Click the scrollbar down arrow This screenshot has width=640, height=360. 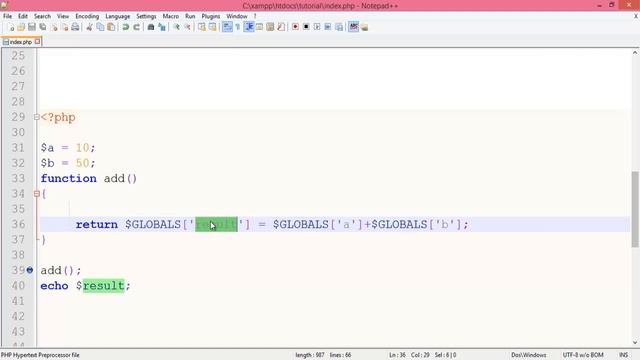click(635, 342)
